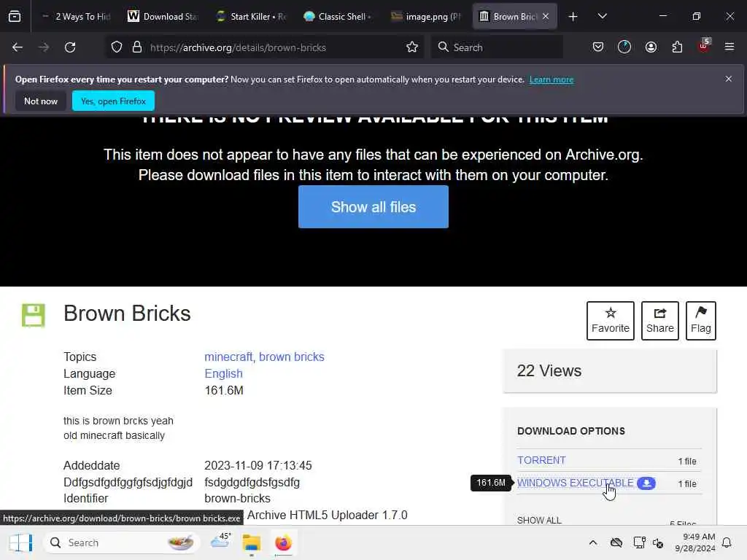This screenshot has width=747, height=560.
Task: Click Not now button
Action: [41, 101]
